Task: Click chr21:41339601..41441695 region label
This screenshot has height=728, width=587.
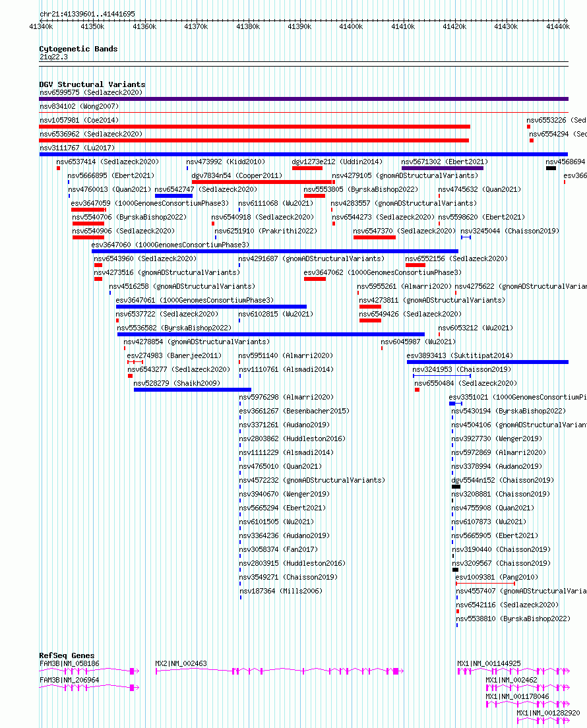Action: (87, 14)
